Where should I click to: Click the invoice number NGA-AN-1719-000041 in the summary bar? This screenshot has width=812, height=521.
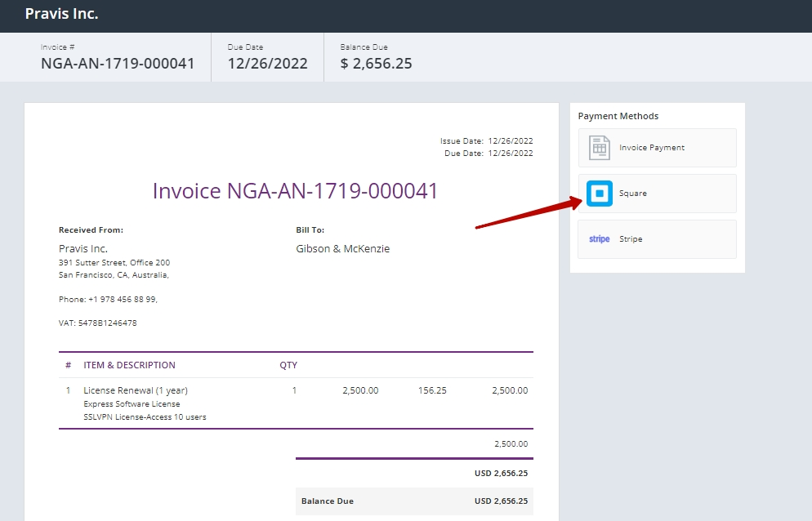point(118,64)
